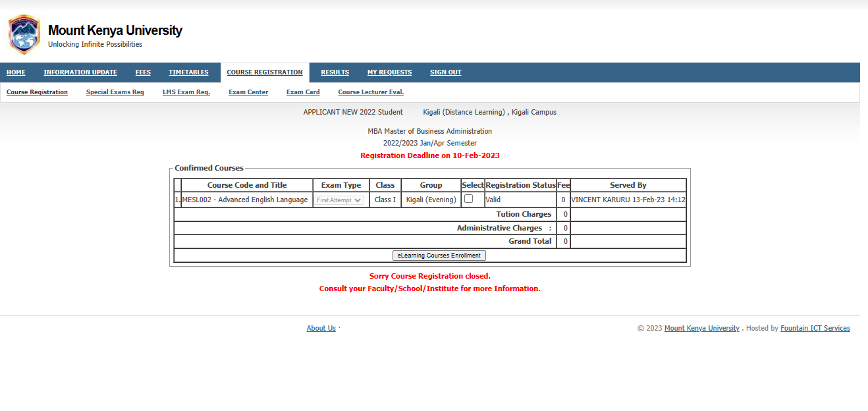Screen dimensions: 868x411
Task: Click the APPLICANT NEW 2022 Student text
Action: pos(353,112)
